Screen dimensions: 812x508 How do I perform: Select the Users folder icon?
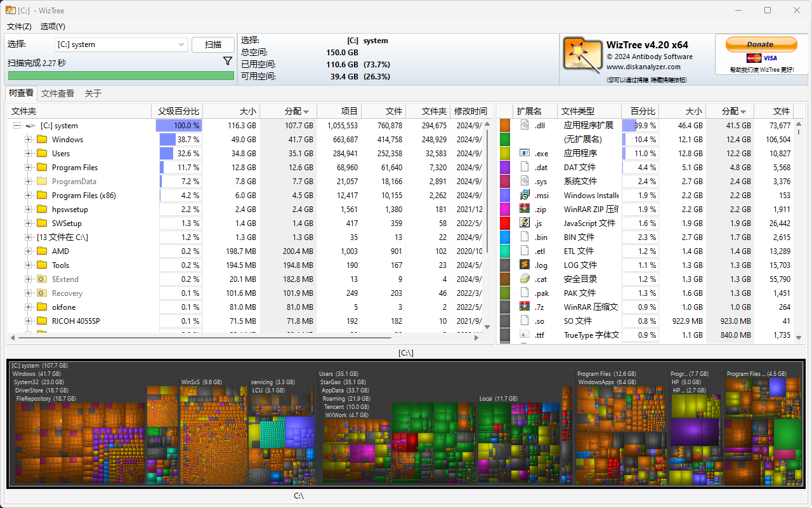[43, 154]
